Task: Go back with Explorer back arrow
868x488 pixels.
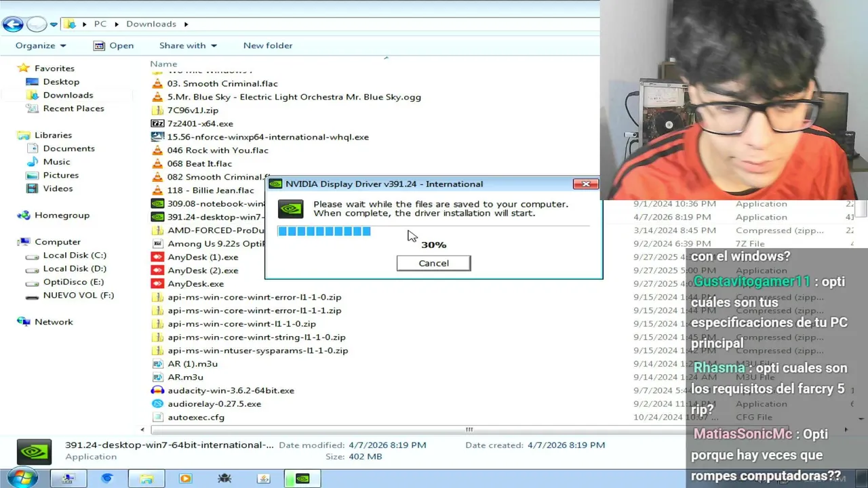Action: pos(13,24)
